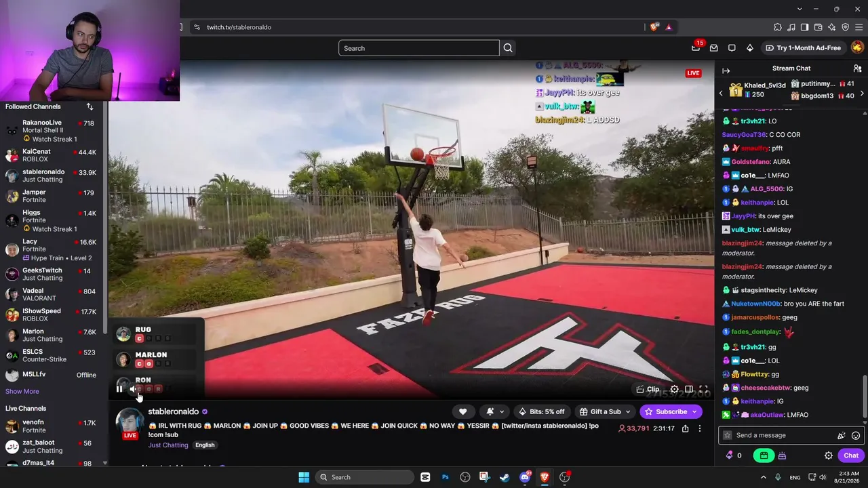
Task: Click the green rewards button under chat
Action: pyautogui.click(x=764, y=455)
